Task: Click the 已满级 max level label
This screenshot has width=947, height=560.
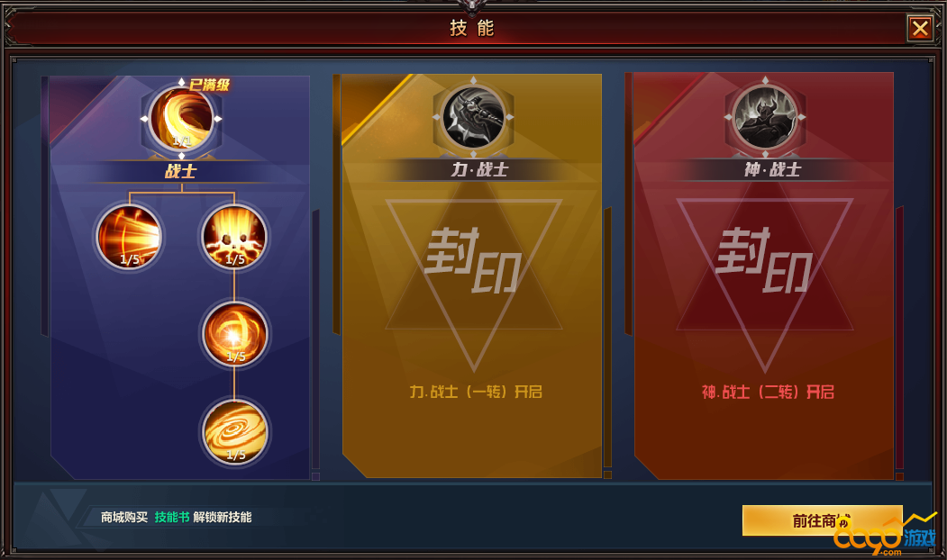Action: point(209,85)
